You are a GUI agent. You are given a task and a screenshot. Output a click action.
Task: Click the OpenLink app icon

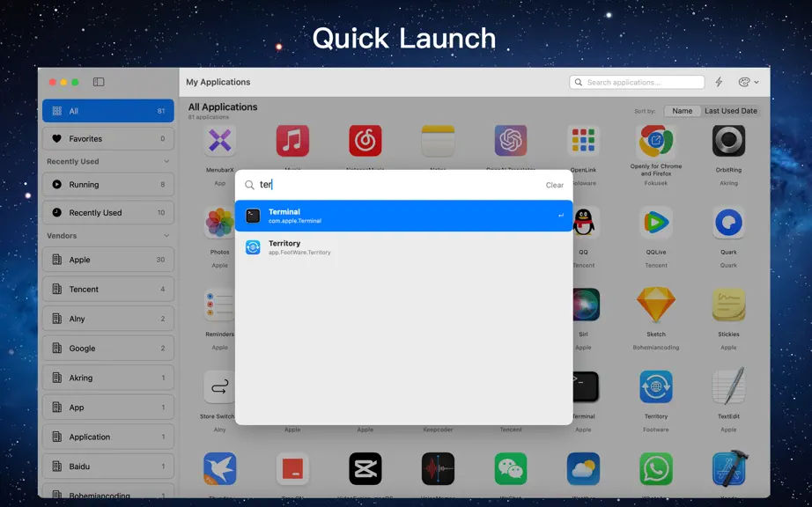point(583,140)
